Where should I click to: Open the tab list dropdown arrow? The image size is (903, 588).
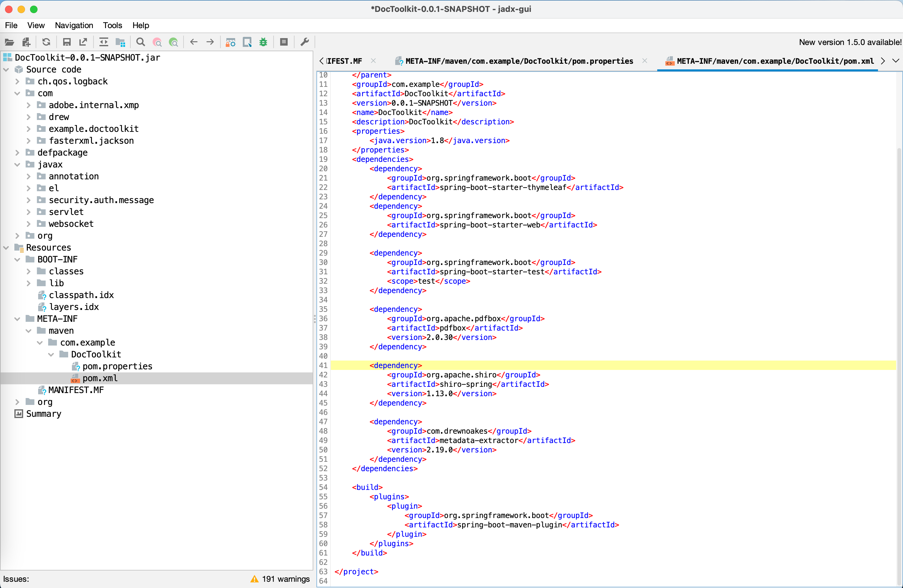point(895,61)
